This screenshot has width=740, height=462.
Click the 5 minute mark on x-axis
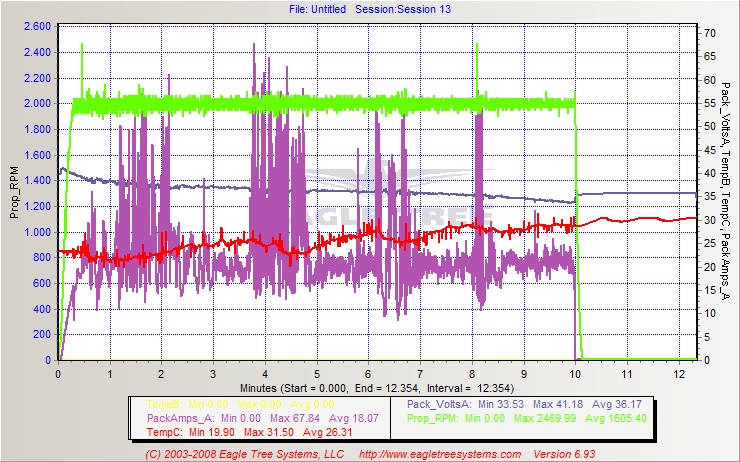(316, 372)
